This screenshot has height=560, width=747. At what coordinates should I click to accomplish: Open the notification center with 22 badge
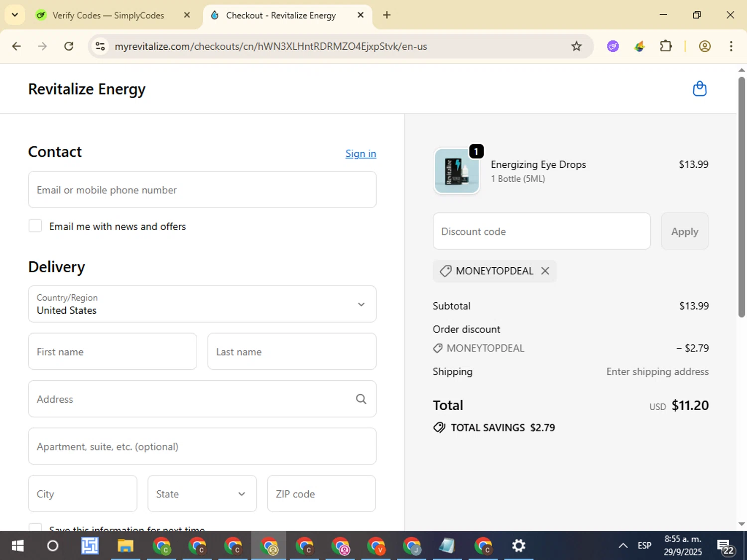point(725,547)
